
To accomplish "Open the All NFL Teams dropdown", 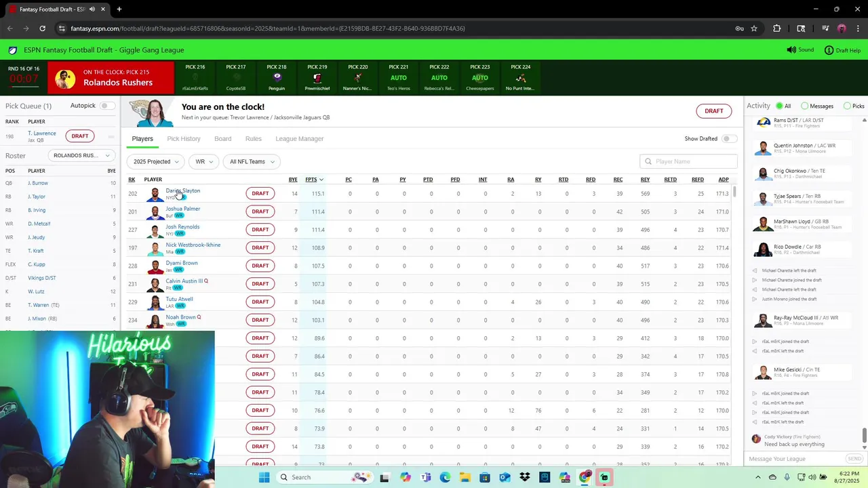I will click(252, 161).
